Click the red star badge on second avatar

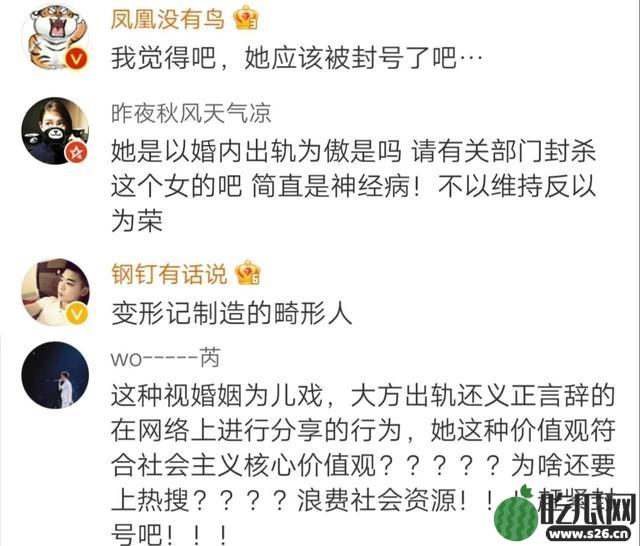(x=76, y=153)
